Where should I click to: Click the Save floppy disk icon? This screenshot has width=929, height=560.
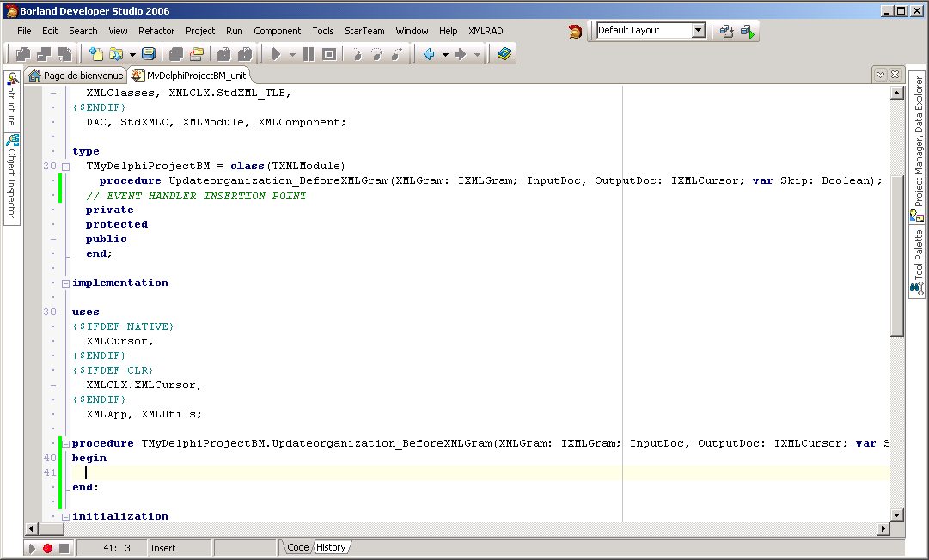click(149, 54)
